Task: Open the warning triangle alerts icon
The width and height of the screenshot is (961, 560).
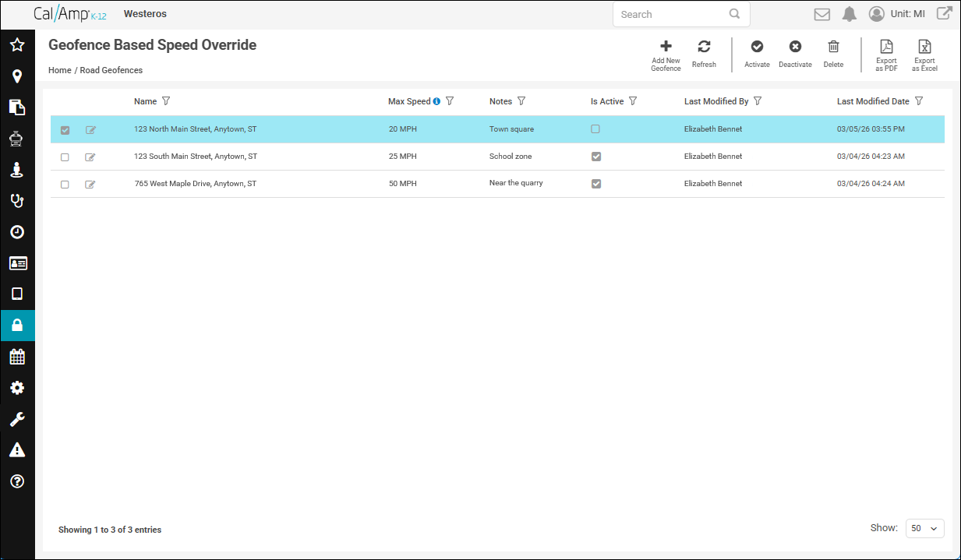Action: click(x=17, y=450)
